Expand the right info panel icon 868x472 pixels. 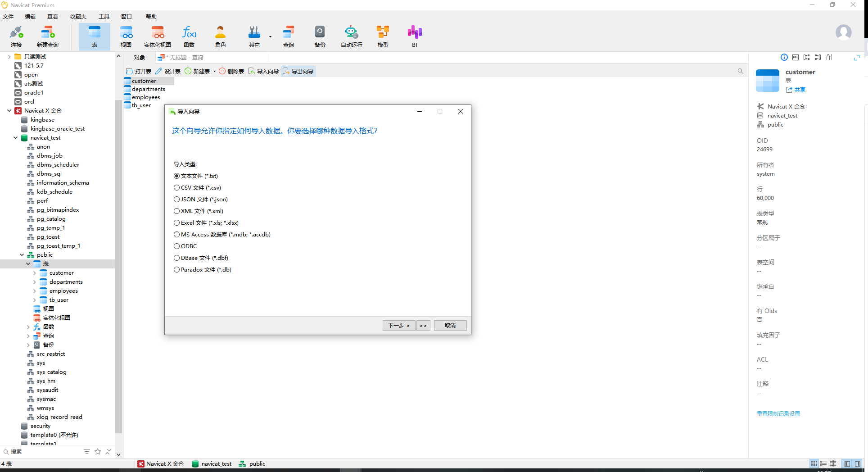point(857,57)
